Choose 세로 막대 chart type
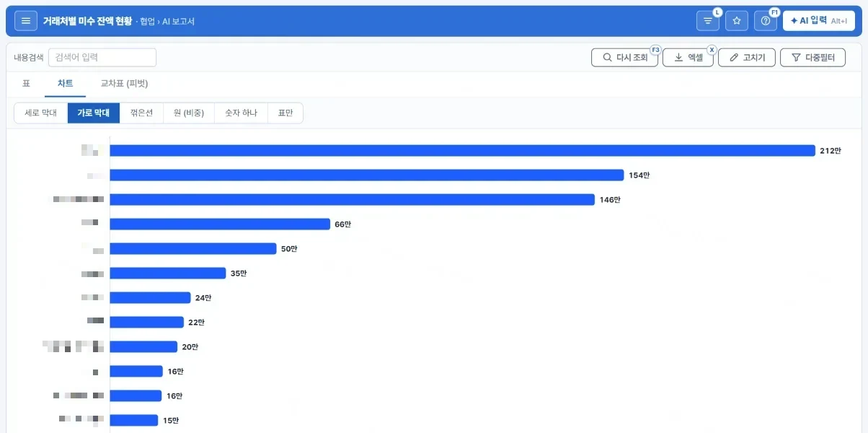 41,113
